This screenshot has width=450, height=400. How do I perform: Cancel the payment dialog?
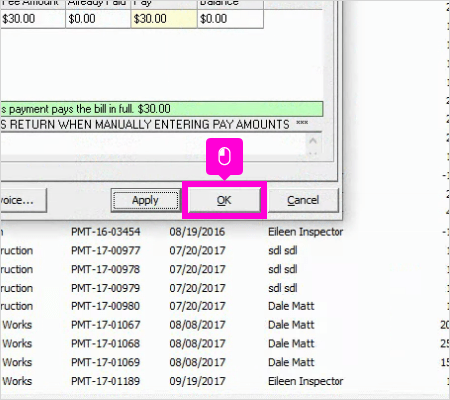[x=303, y=200]
